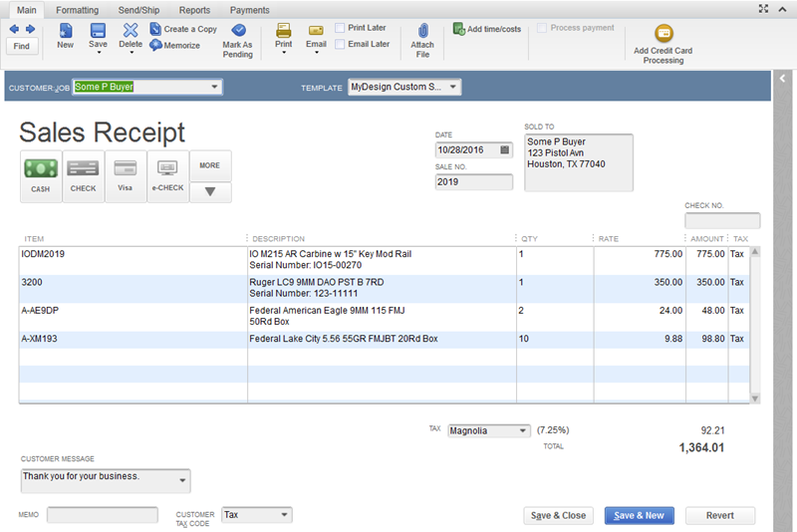The height and width of the screenshot is (532, 797).
Task: Click the Attach File paperclip icon
Action: 422,31
